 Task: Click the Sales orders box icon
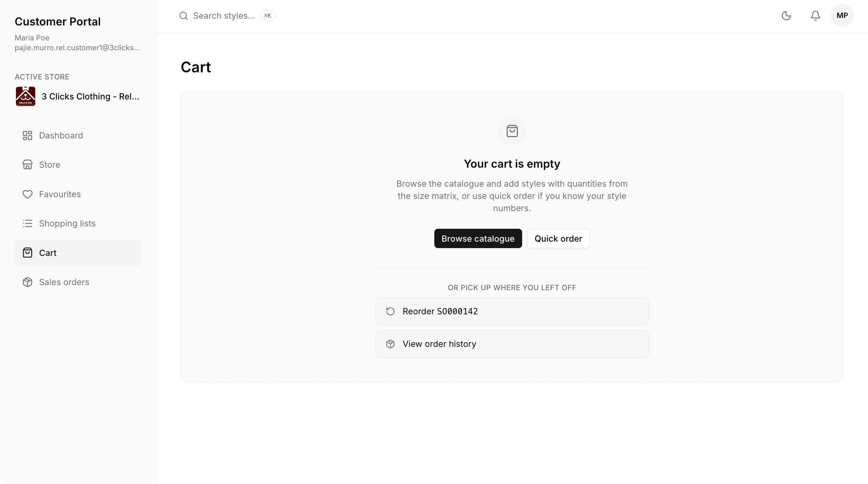coord(27,282)
